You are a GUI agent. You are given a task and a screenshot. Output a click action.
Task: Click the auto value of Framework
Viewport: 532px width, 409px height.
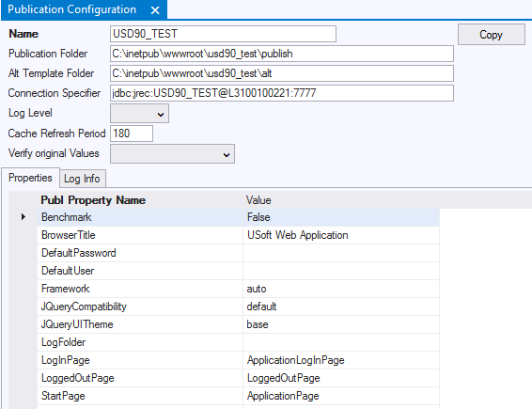pos(341,289)
